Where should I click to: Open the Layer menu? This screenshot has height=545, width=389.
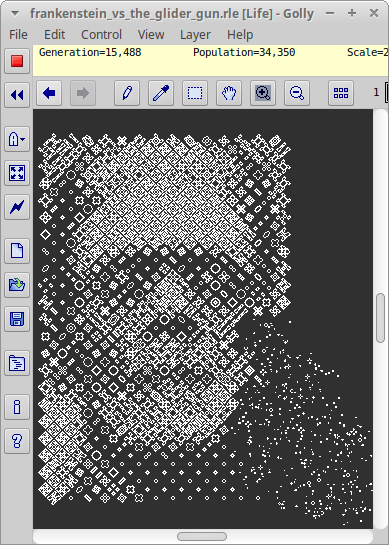tap(195, 34)
